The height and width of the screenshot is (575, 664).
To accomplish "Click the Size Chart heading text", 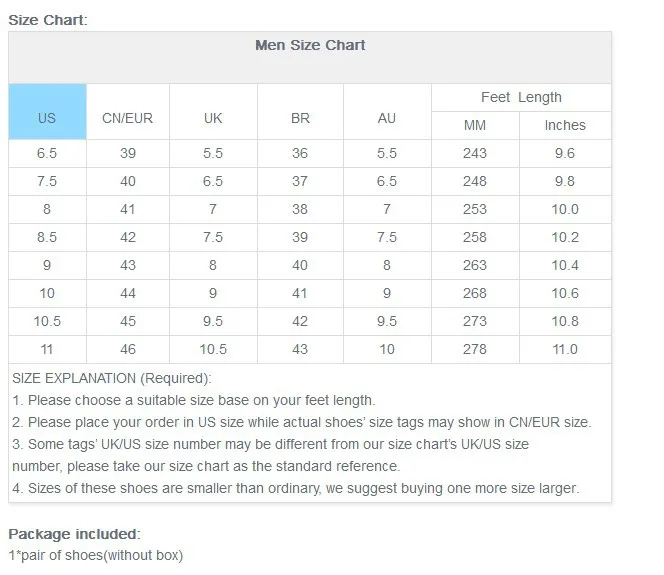I will point(48,19).
